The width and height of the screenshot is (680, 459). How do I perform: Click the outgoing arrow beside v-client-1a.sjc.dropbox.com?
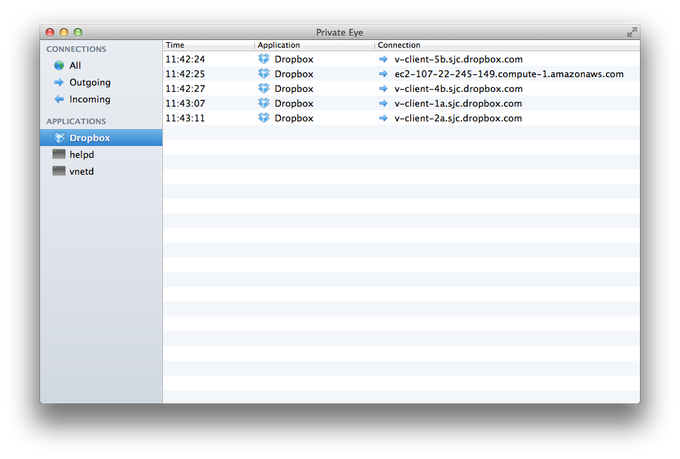click(383, 103)
